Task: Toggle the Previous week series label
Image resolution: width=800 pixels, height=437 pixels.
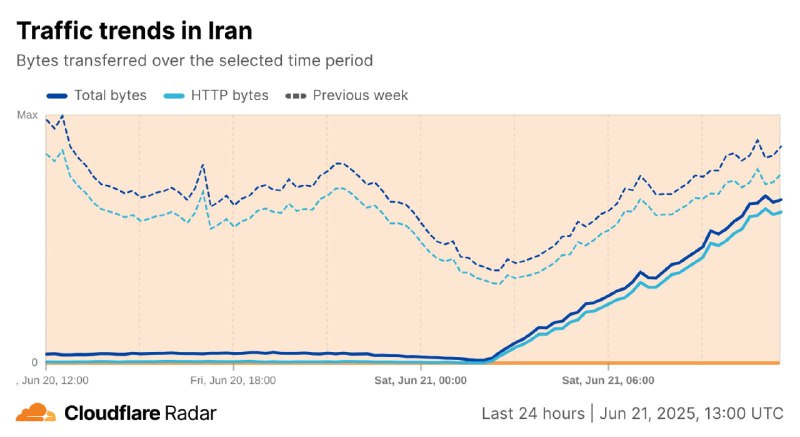Action: 360,95
